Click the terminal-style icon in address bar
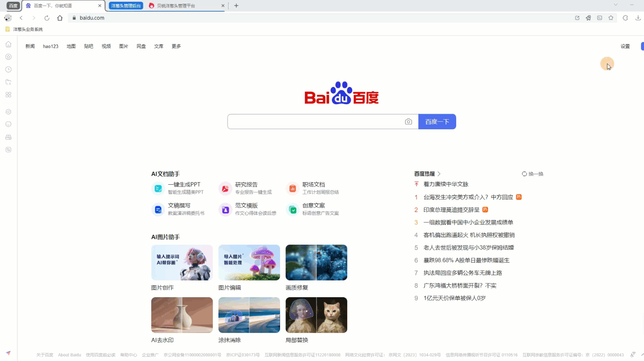 pyautogui.click(x=600, y=18)
